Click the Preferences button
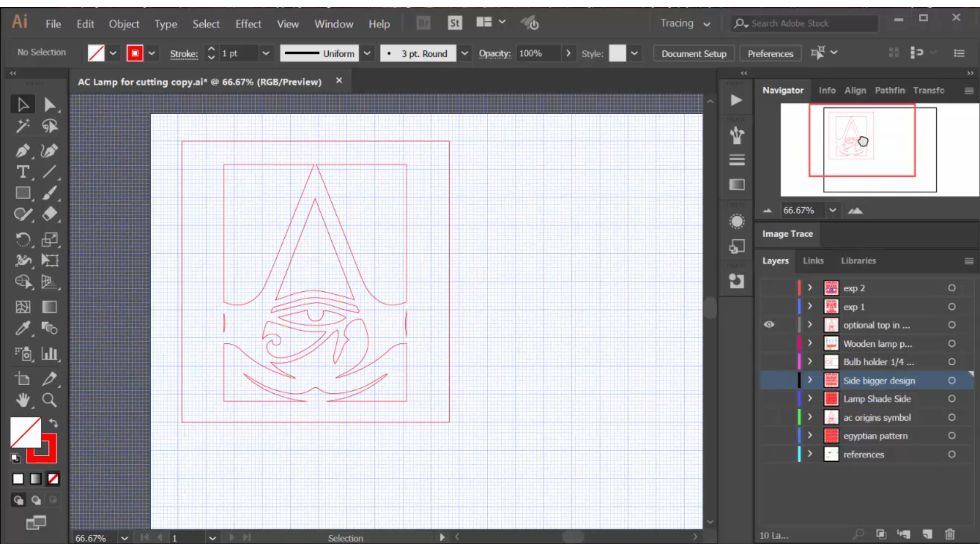The width and height of the screenshot is (980, 551). click(x=770, y=54)
